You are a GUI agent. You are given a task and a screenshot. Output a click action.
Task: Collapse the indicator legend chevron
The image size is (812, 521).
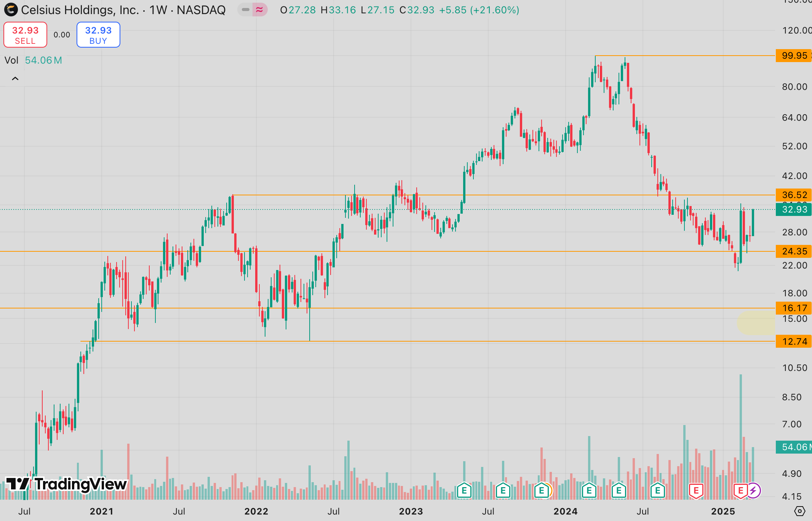click(15, 78)
